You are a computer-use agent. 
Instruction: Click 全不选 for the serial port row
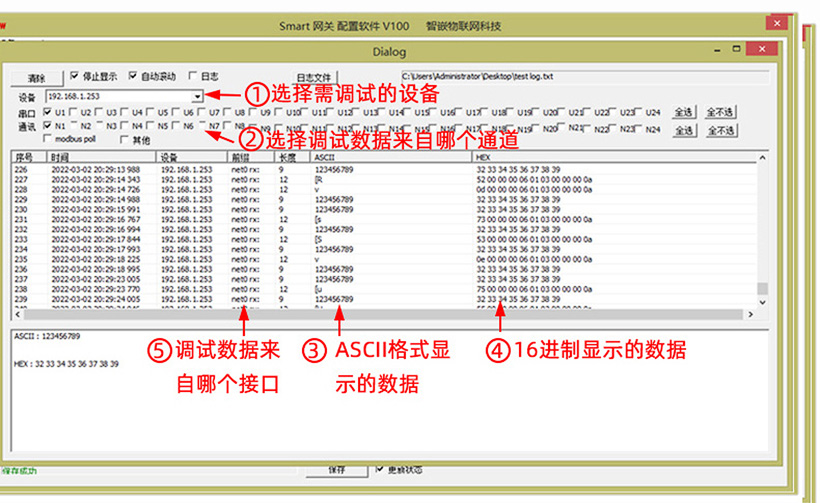719,113
